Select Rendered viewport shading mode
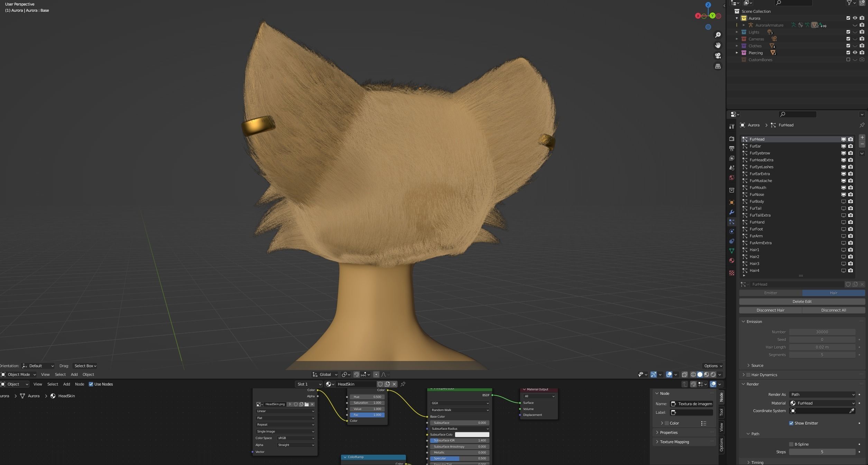 (x=713, y=374)
